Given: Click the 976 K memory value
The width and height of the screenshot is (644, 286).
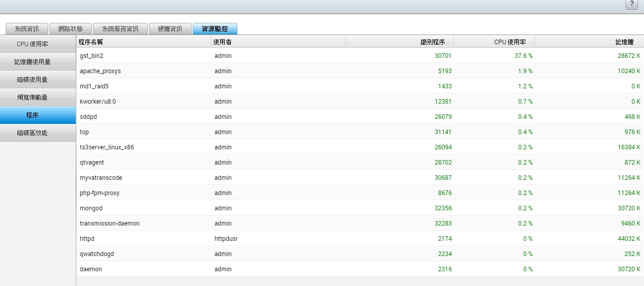Looking at the screenshot, I should 633,132.
